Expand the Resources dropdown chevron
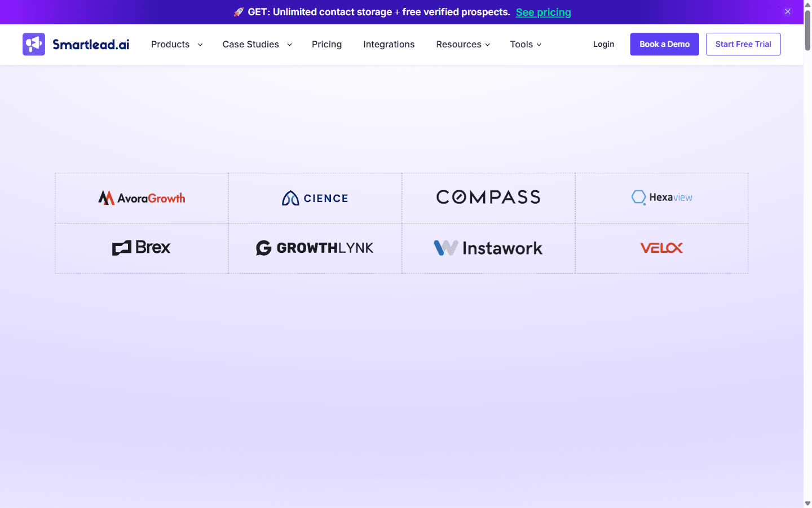 click(488, 45)
